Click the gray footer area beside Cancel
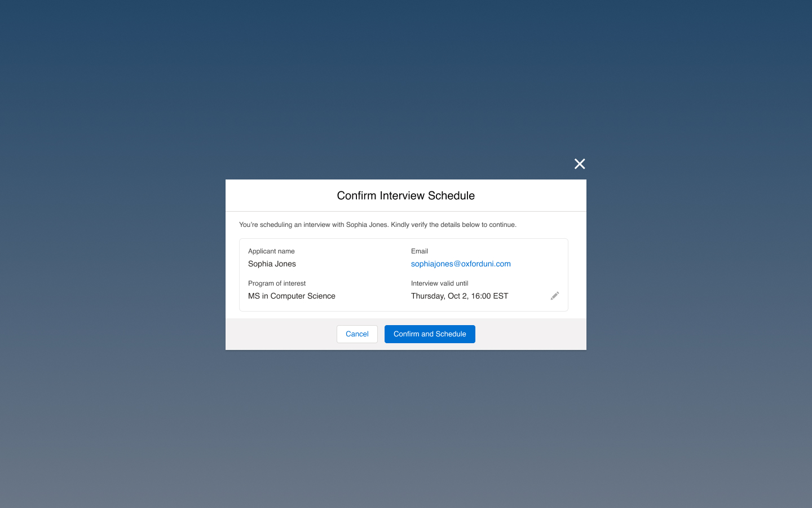The image size is (812, 508). coord(282,334)
